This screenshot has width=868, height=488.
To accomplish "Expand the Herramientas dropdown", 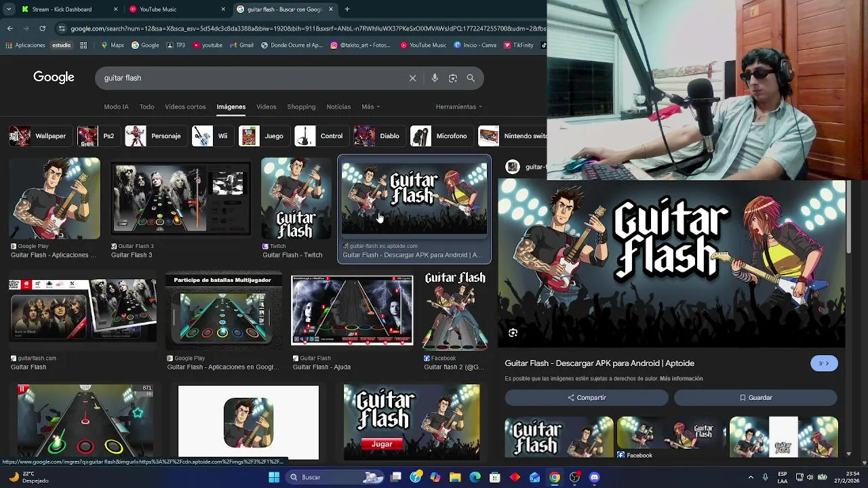I will [459, 106].
